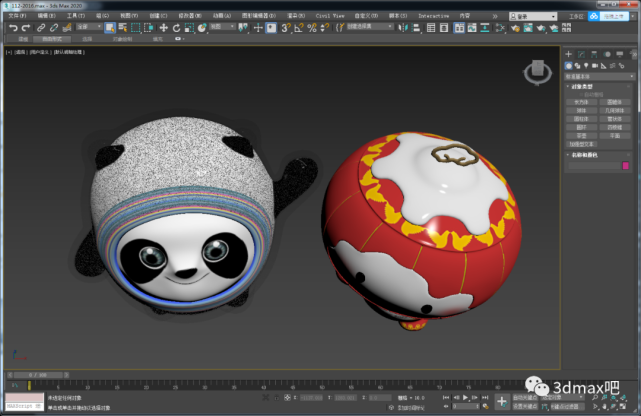Open the named selection sets dropdown
The image size is (641, 416).
370,27
